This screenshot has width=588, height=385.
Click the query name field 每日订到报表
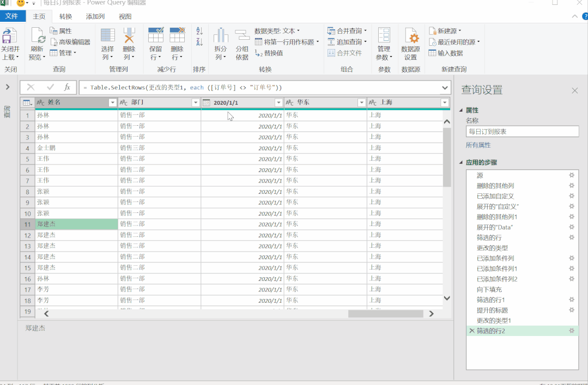522,132
